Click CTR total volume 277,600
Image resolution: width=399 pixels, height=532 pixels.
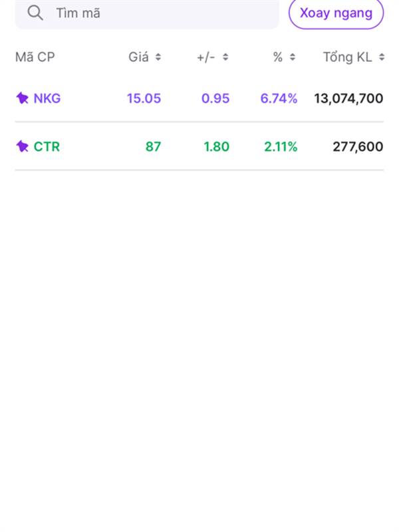tap(358, 146)
